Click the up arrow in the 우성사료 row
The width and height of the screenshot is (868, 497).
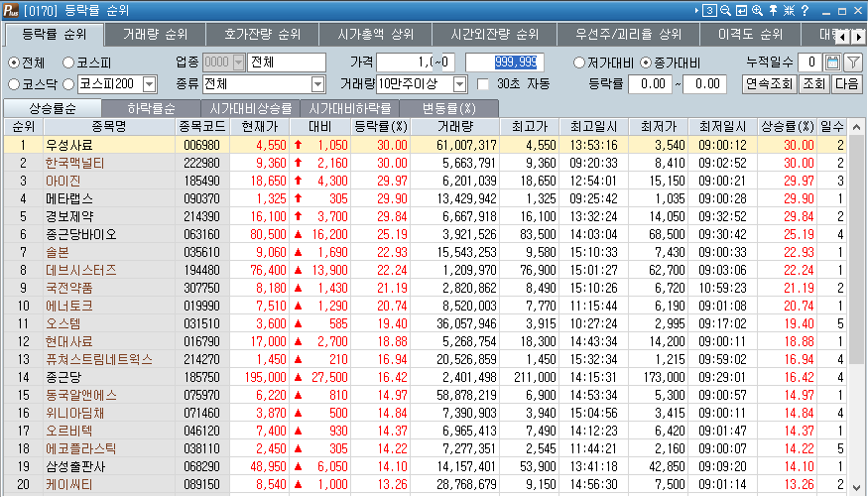point(298,145)
